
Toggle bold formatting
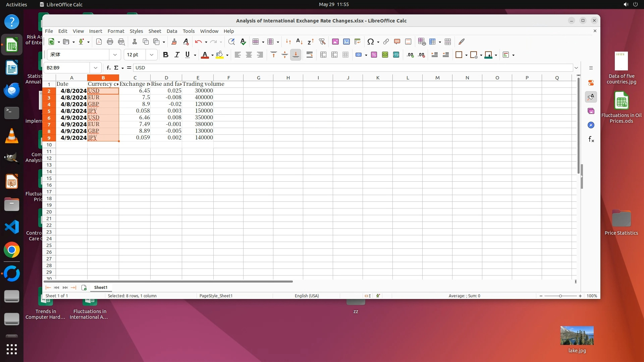(x=165, y=55)
